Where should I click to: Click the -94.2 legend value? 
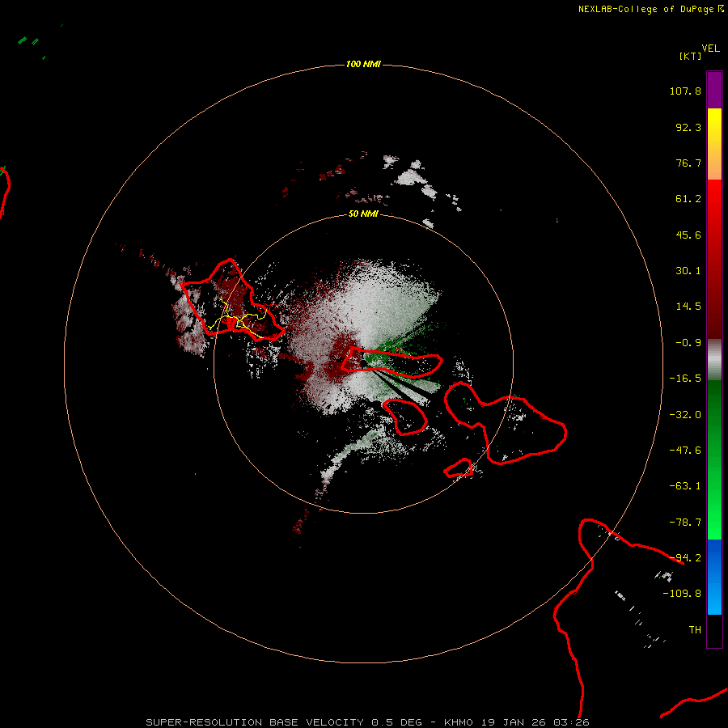coord(685,557)
